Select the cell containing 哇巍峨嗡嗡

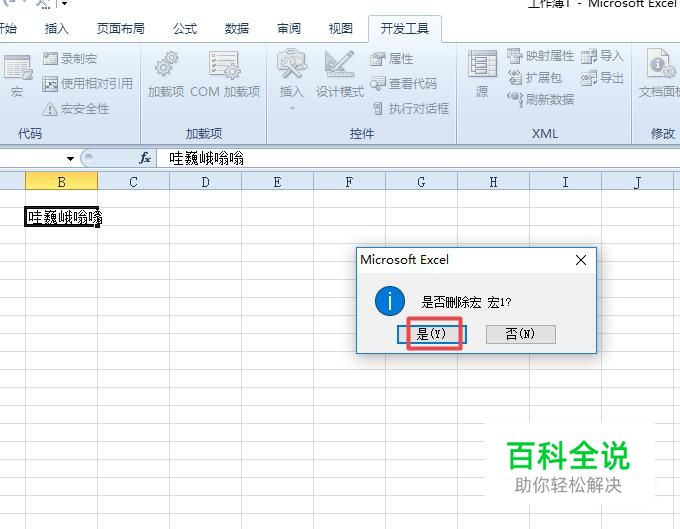(x=62, y=217)
